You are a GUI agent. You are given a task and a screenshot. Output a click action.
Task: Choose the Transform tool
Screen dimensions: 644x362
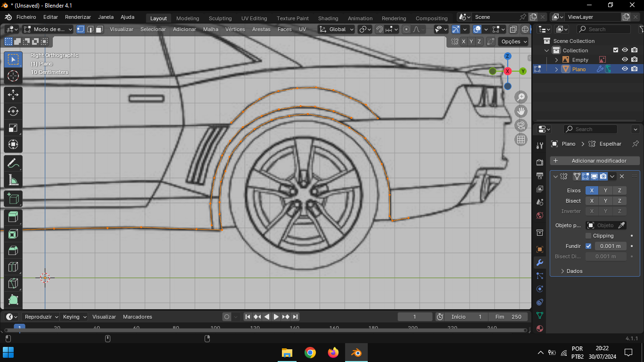[x=13, y=144]
